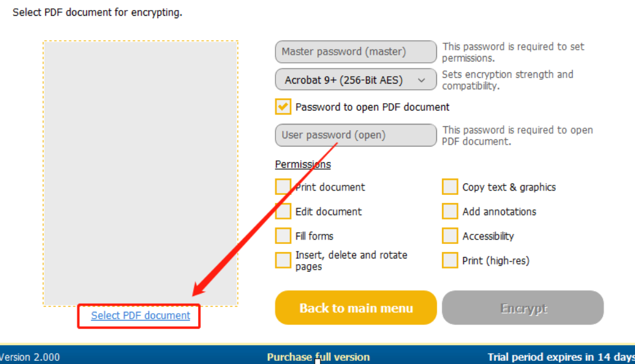Enable the Print document permission
Screen dimensions: 635x364
283,187
